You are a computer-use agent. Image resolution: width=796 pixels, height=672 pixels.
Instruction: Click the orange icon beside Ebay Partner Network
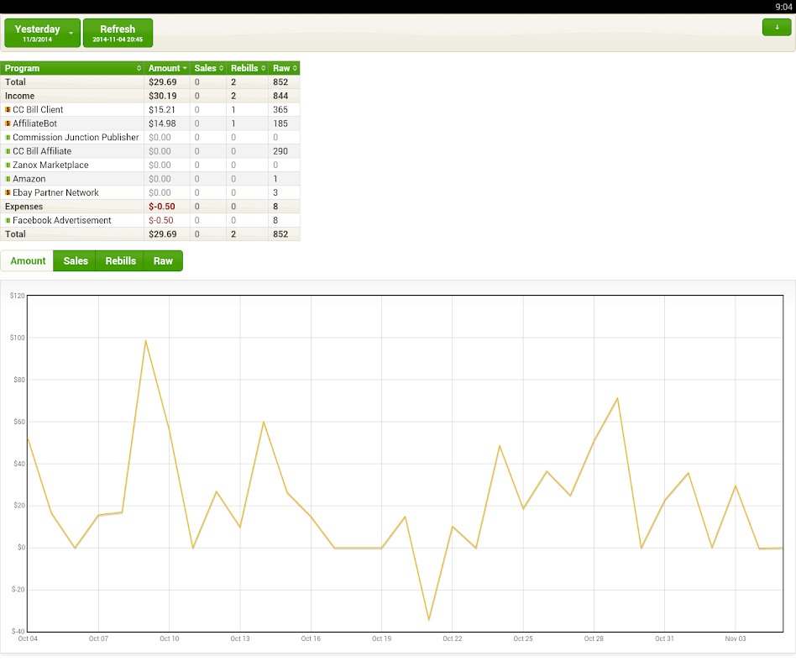(x=8, y=193)
